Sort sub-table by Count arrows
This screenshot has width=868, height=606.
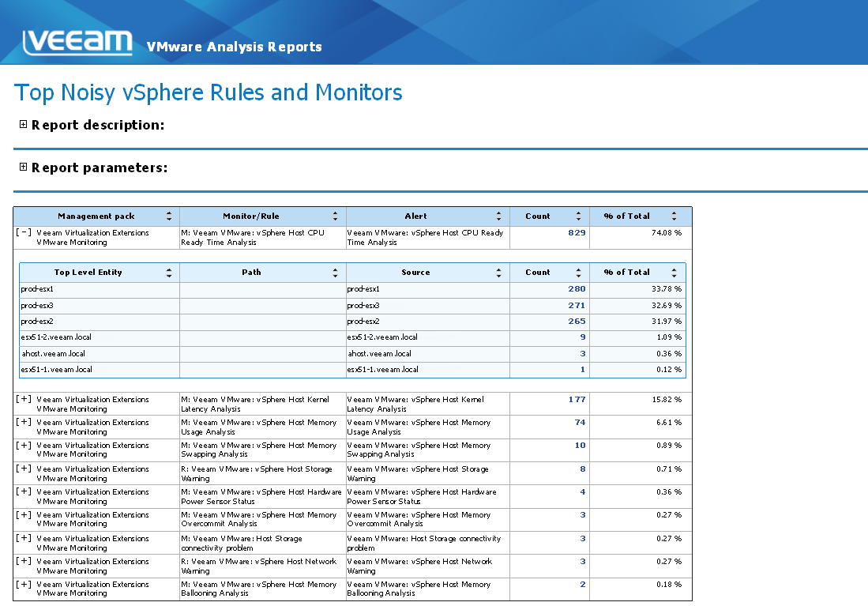point(578,273)
